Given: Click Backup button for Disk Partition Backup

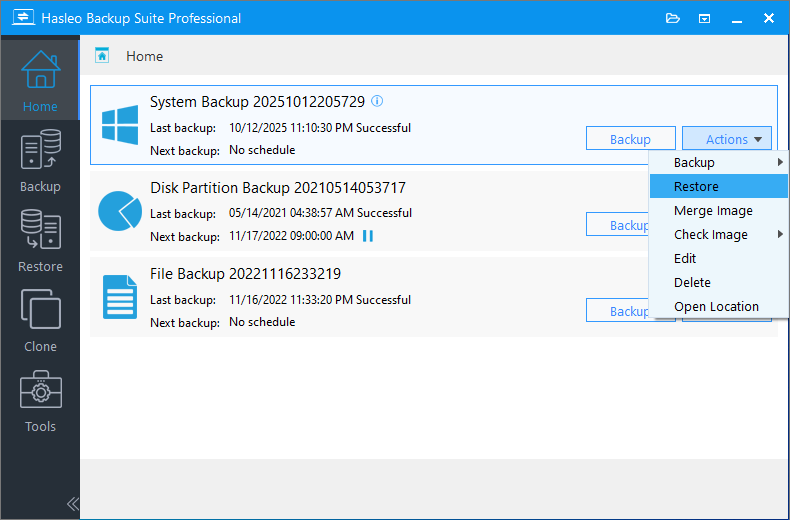Looking at the screenshot, I should (x=618, y=225).
